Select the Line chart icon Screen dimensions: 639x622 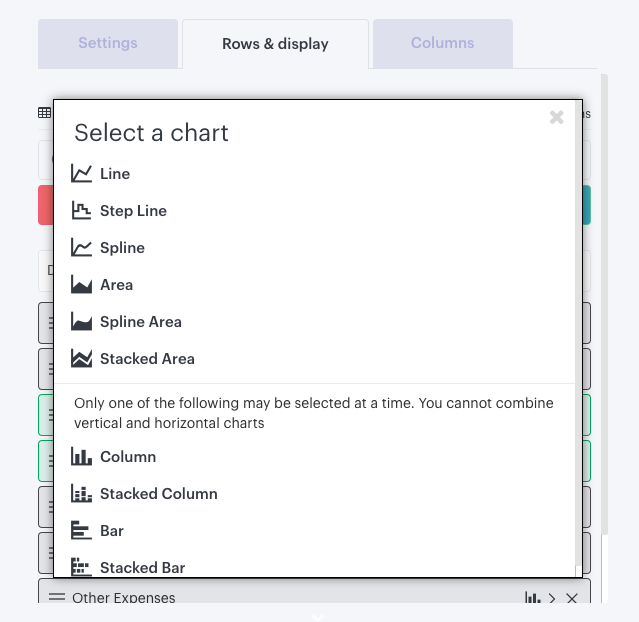tap(81, 174)
